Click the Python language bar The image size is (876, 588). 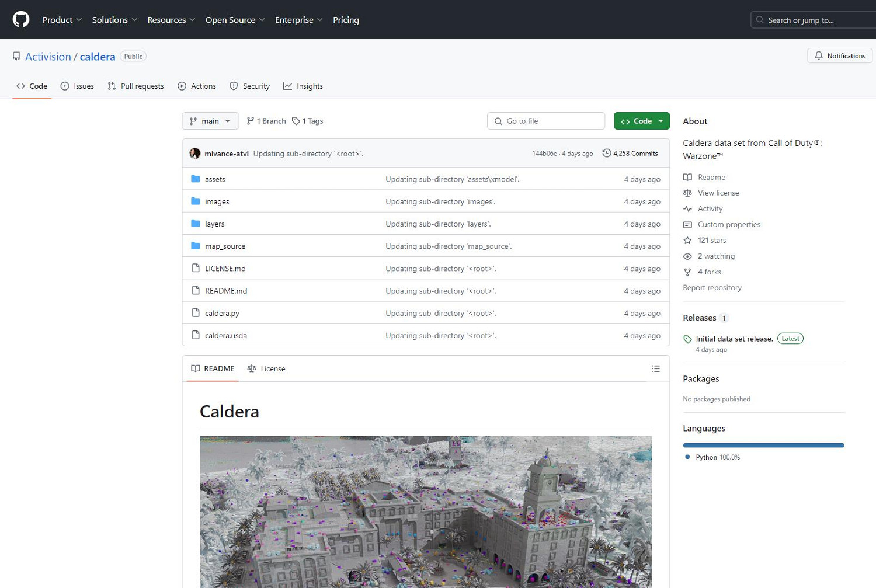[763, 446]
